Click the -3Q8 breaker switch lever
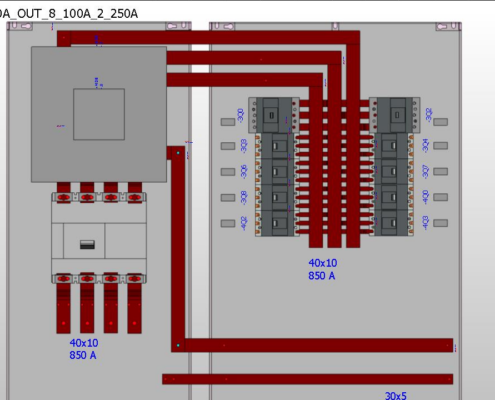This screenshot has width=495, height=400. (275, 197)
